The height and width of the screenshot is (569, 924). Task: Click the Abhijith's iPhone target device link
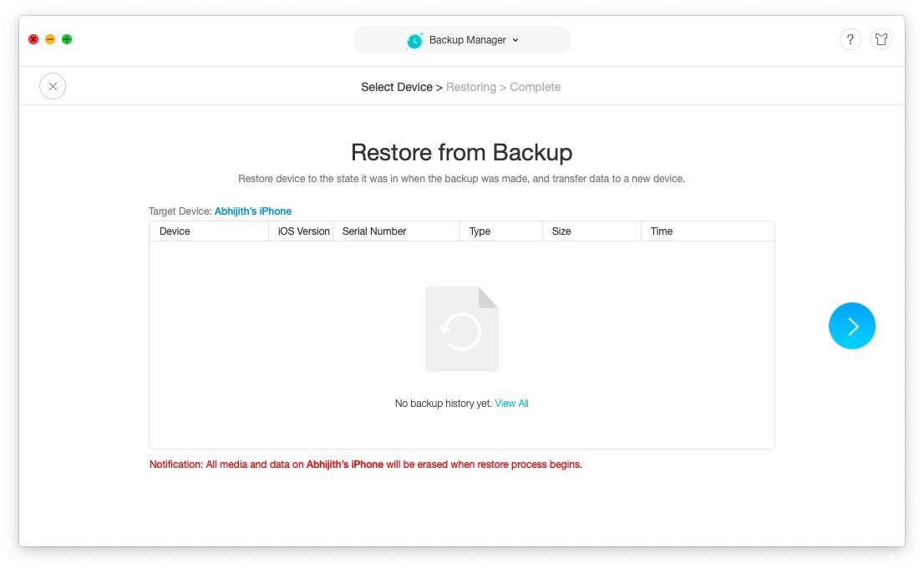click(x=253, y=211)
